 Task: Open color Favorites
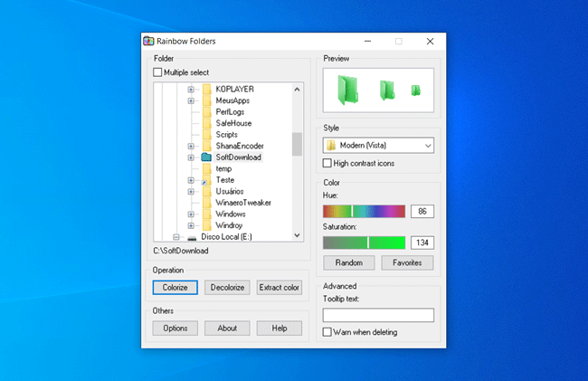click(407, 262)
